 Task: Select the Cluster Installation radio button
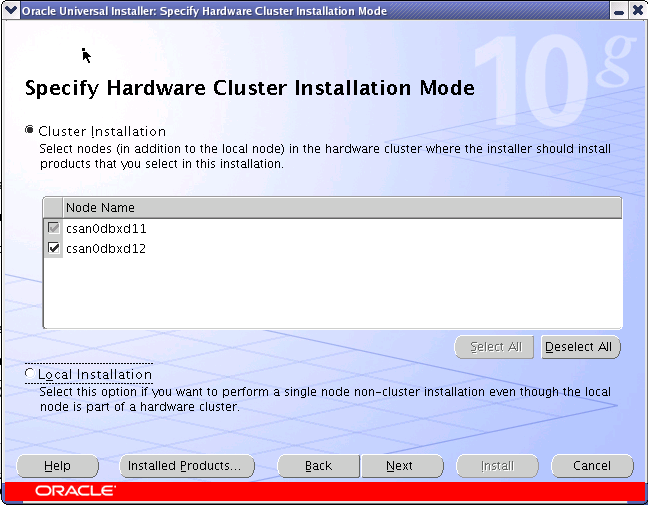29,130
